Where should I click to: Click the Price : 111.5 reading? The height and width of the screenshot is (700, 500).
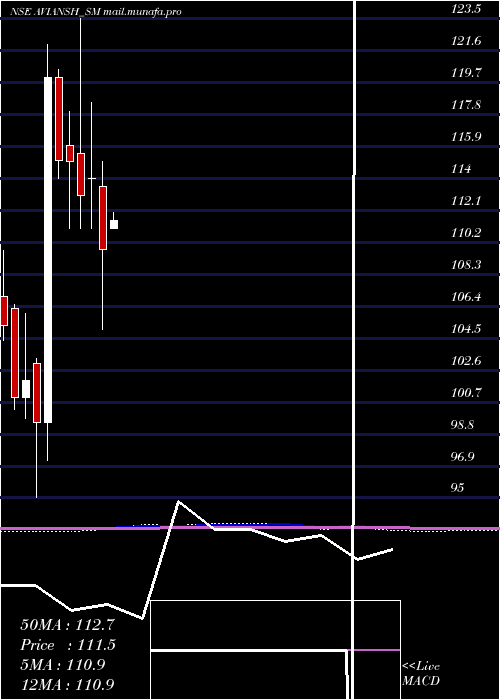pyautogui.click(x=68, y=645)
